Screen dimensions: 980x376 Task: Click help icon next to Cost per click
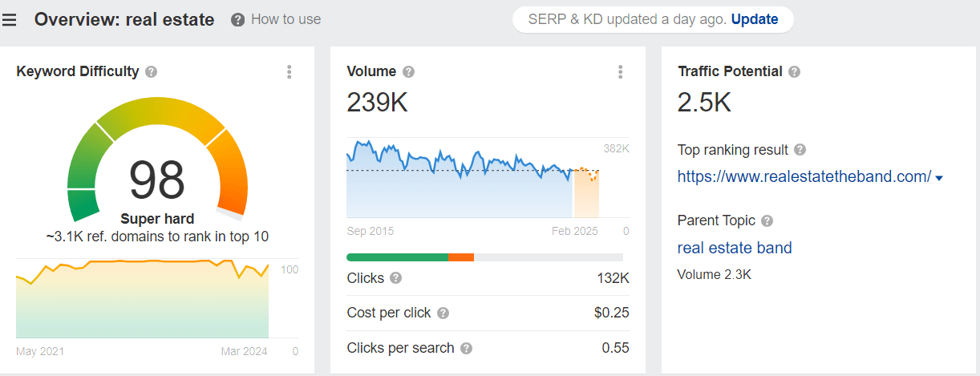pos(443,313)
